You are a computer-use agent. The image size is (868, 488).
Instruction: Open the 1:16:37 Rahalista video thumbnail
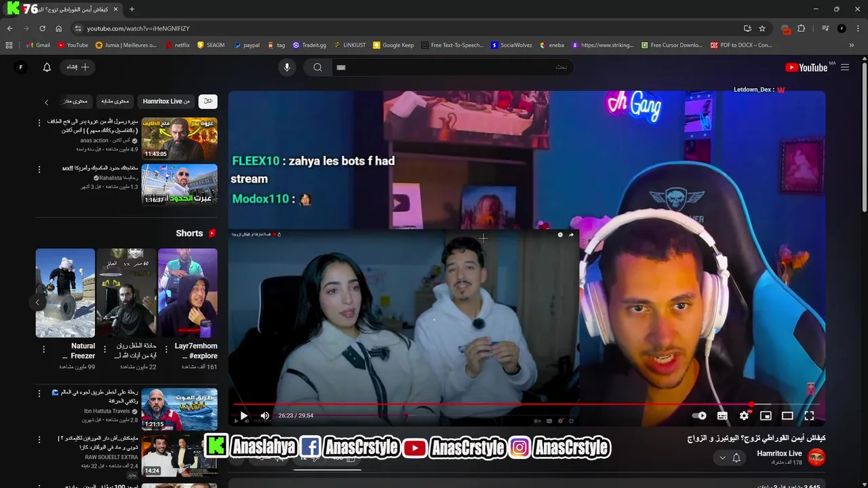179,184
